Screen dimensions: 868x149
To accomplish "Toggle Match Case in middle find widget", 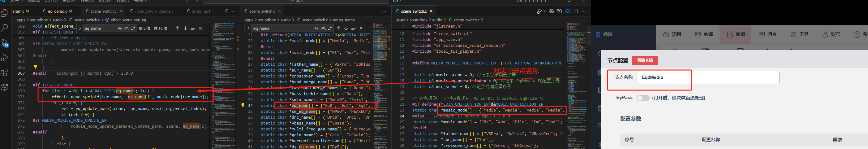I will (x=316, y=28).
